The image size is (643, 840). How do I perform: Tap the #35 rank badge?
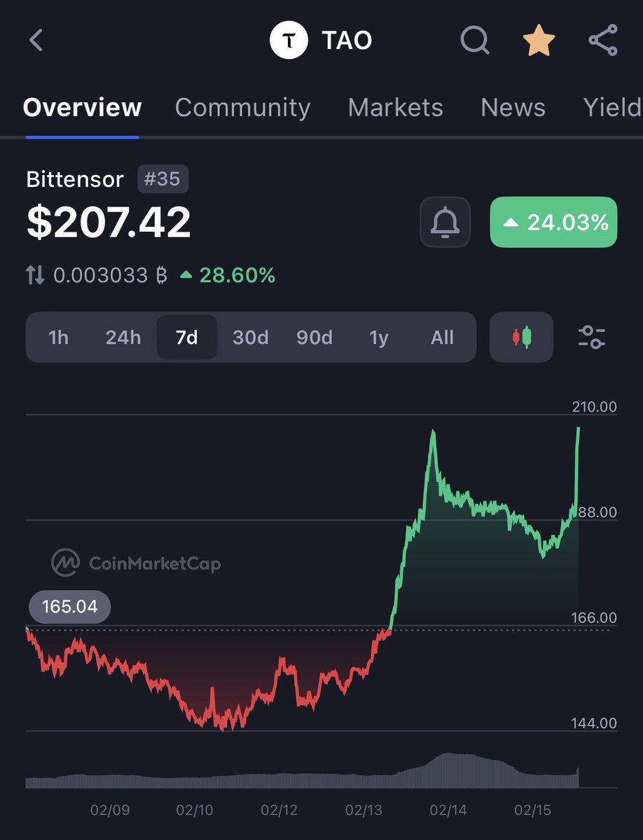[x=163, y=178]
